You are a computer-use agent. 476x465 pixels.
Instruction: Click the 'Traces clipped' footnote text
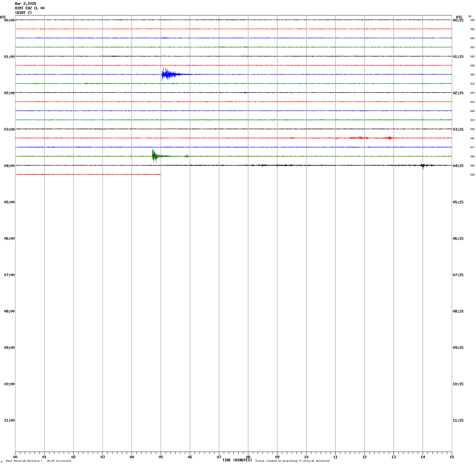(292, 461)
